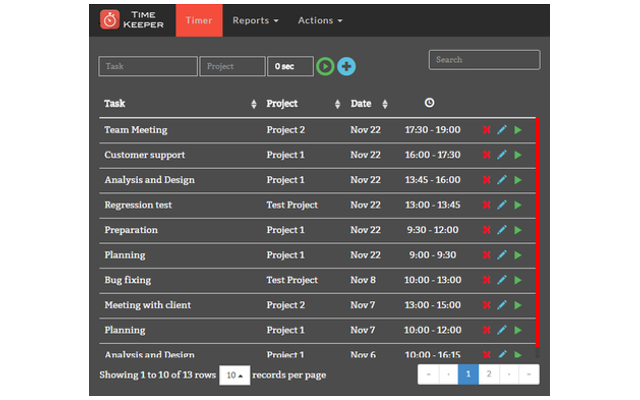Resume the Meeting with client timer
640x400 pixels.
(518, 305)
